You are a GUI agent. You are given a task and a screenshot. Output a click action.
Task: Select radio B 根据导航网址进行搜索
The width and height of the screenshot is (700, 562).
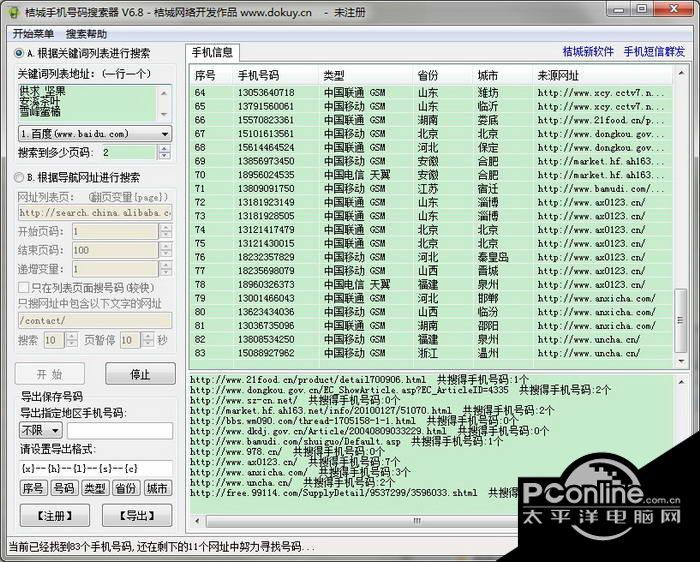click(19, 177)
